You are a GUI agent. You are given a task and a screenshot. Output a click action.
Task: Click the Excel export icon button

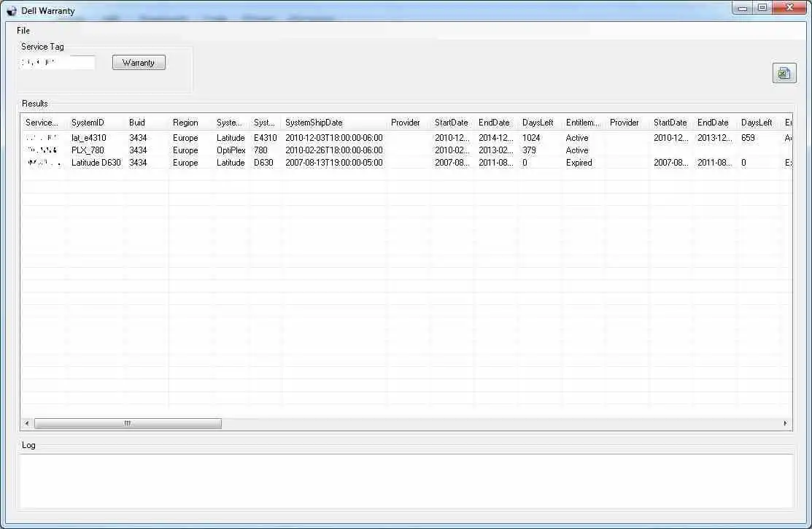click(784, 73)
